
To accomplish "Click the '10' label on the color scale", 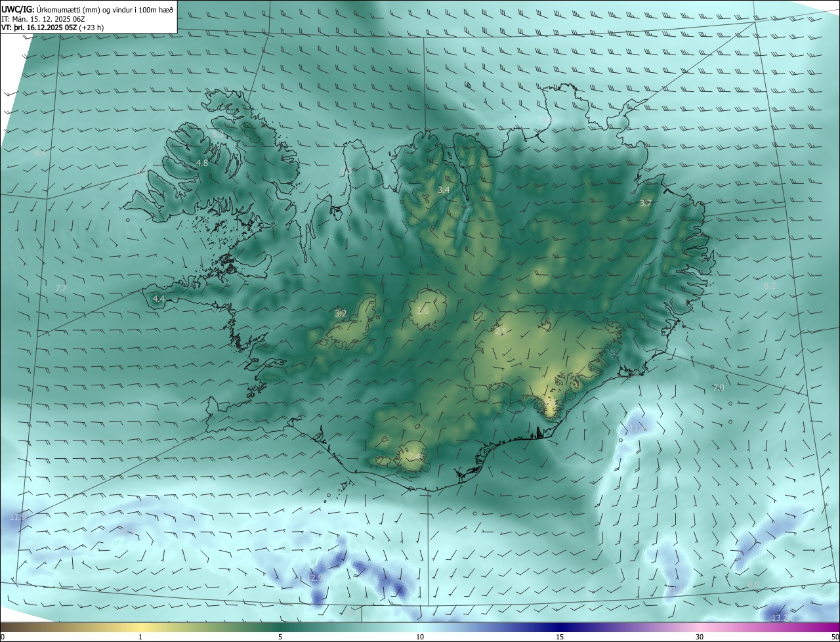I will 420,637.
